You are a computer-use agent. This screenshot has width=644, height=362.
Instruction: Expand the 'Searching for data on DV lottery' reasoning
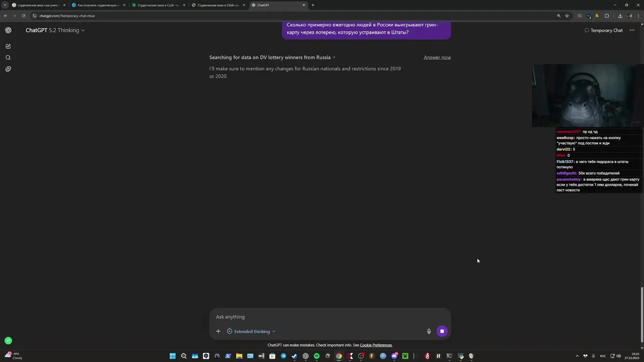(x=272, y=57)
